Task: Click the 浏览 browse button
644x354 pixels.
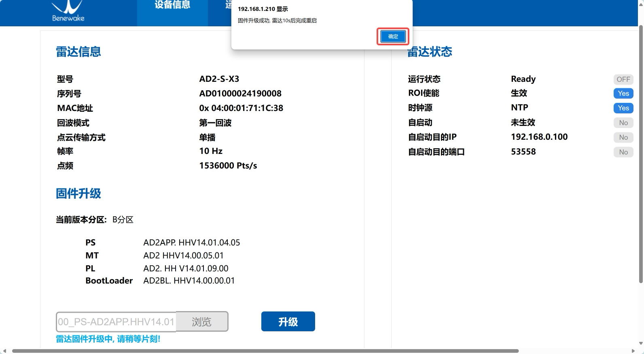Action: click(x=202, y=322)
